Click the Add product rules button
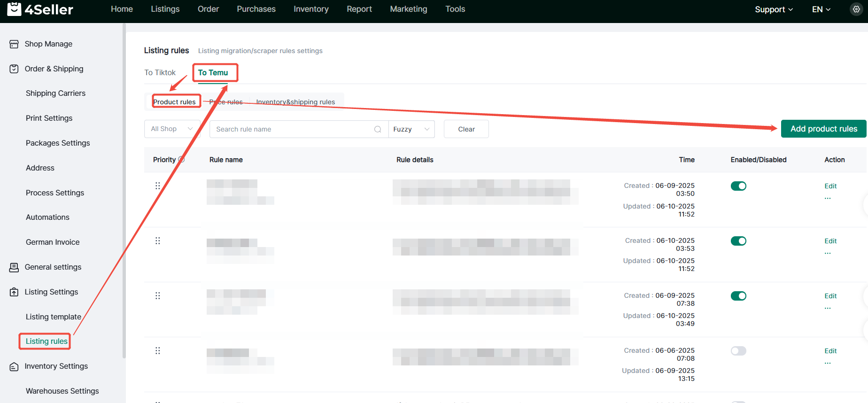The image size is (868, 403). (823, 129)
